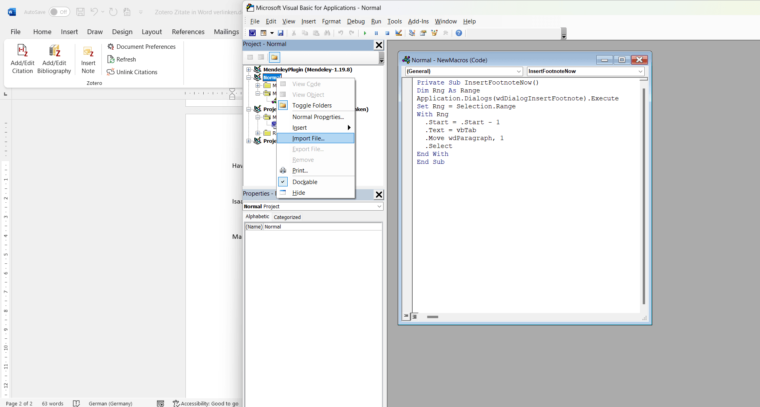Screen dimensions: 760x407
Task: Choose Toggle Folders in the context menu
Action: pos(316,105)
